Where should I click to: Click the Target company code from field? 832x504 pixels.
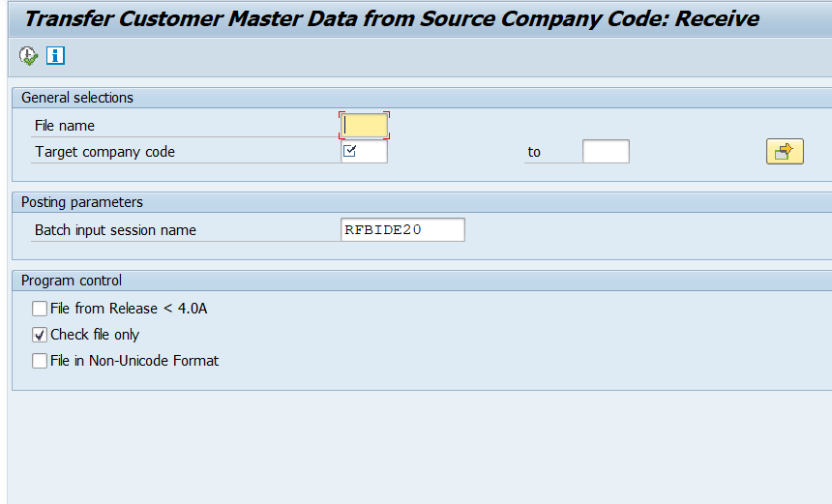point(364,152)
